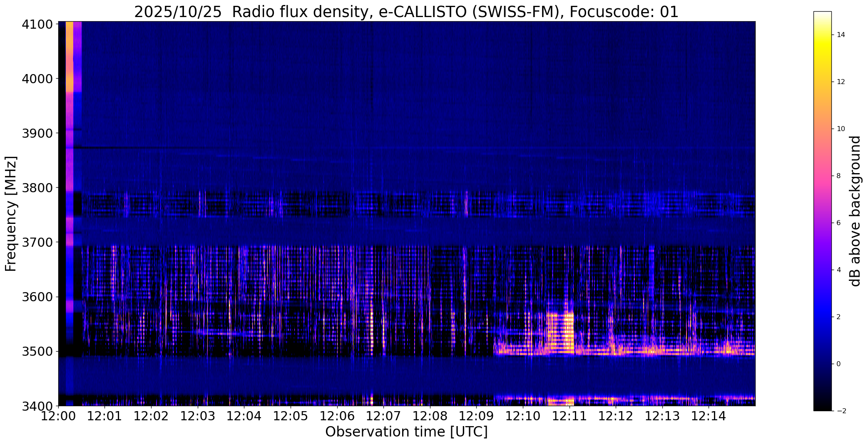Click the plot title text for 2025/10/25
The width and height of the screenshot is (868, 444).
pos(406,12)
